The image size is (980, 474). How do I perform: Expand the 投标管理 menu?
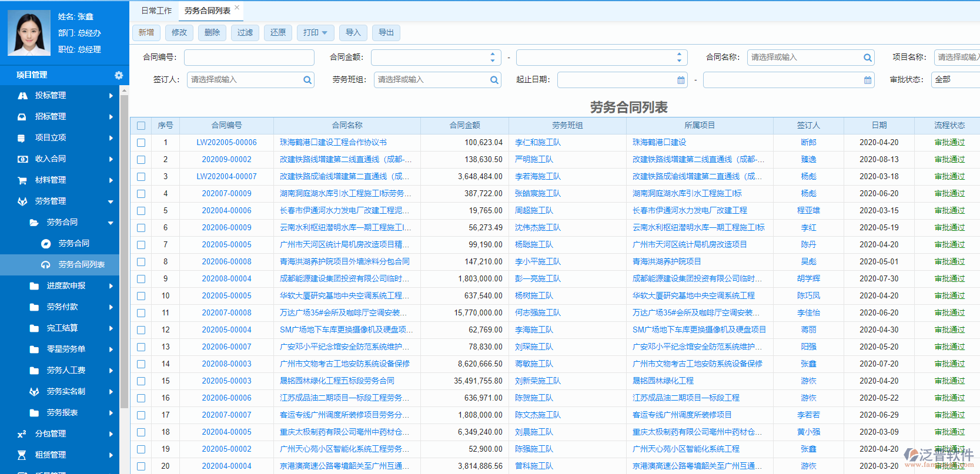point(111,96)
